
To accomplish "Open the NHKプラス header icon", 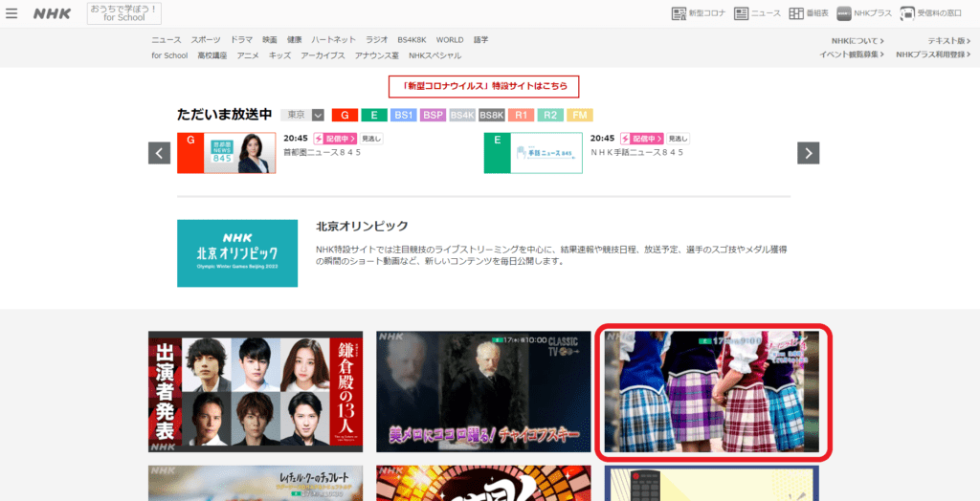I will (864, 13).
